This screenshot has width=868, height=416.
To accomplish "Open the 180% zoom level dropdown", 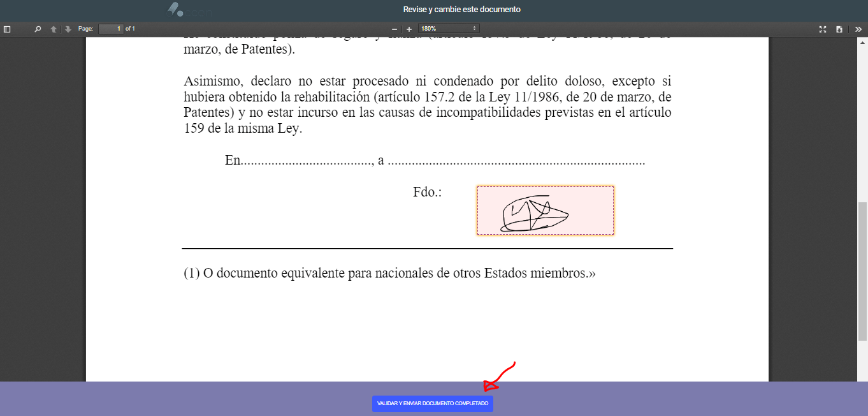I will (x=449, y=29).
